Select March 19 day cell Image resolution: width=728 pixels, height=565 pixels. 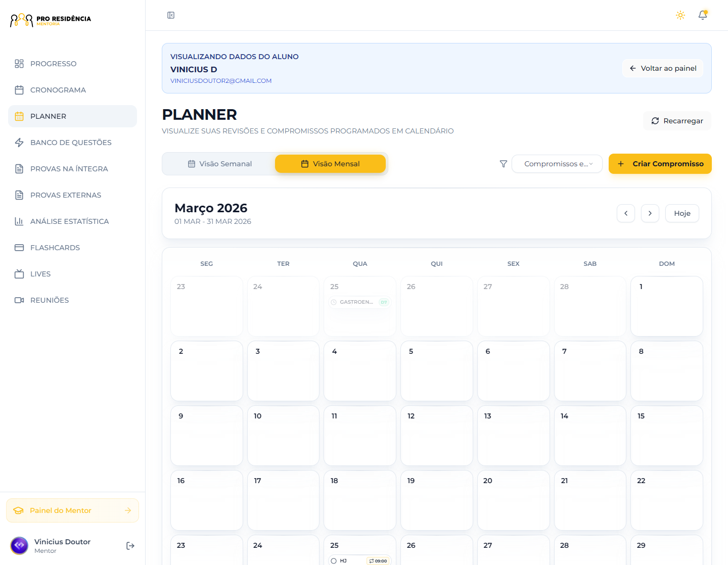tap(437, 500)
